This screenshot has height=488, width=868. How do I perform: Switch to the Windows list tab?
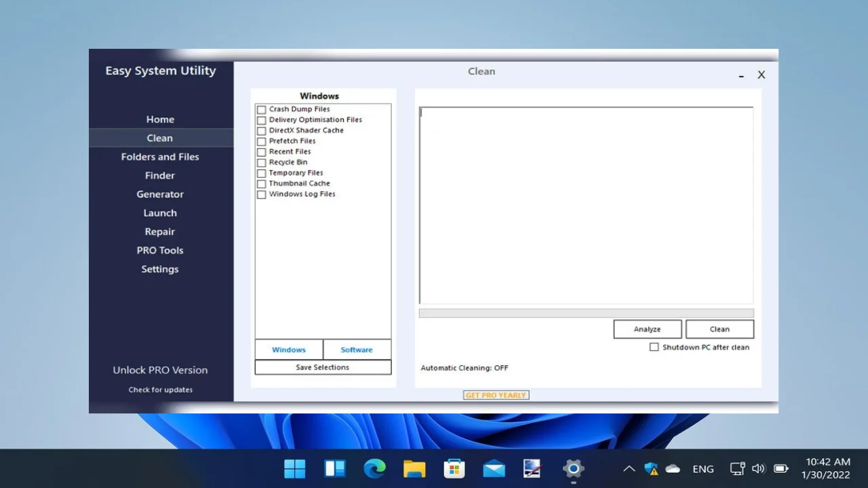pos(289,350)
